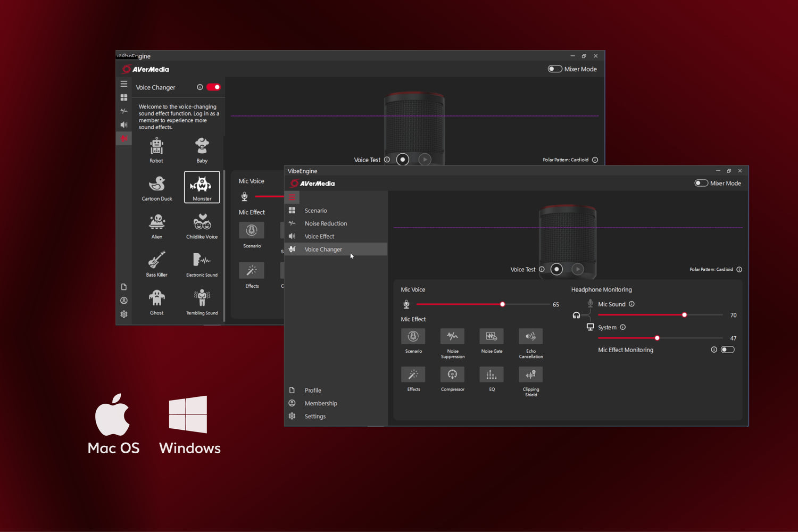798x532 pixels.
Task: Click Profile document icon in back window sidebar
Action: coord(124,287)
